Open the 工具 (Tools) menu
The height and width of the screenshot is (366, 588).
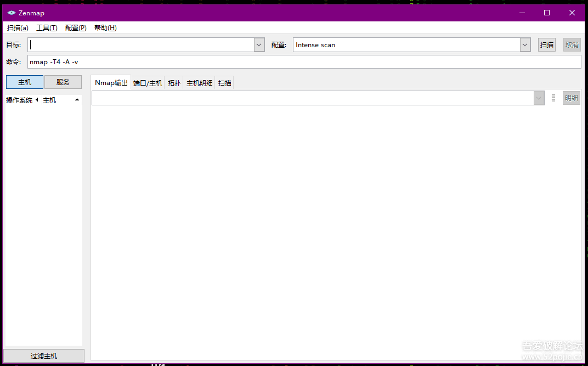pyautogui.click(x=47, y=28)
